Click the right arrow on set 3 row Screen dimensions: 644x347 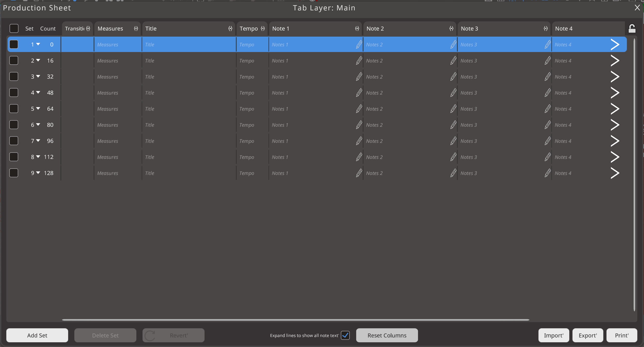tap(615, 77)
